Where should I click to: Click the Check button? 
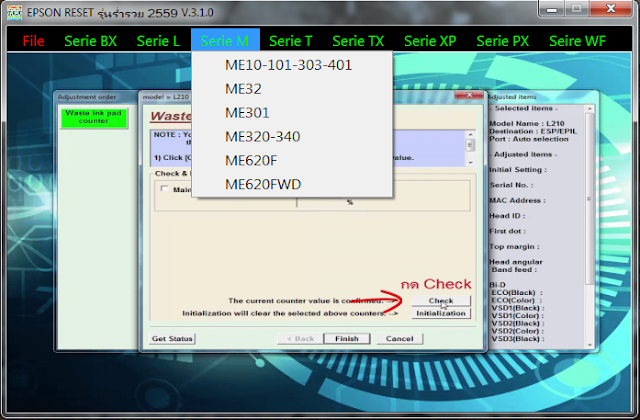coord(441,301)
